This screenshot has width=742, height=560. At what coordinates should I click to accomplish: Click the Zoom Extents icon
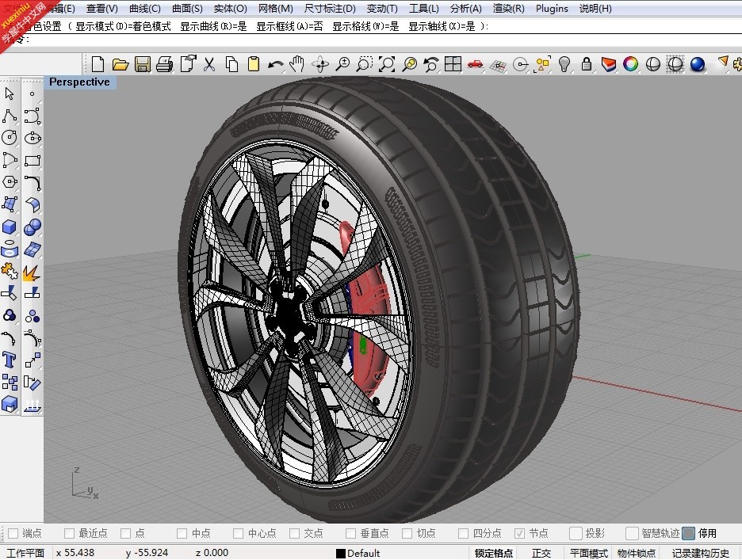tap(387, 64)
